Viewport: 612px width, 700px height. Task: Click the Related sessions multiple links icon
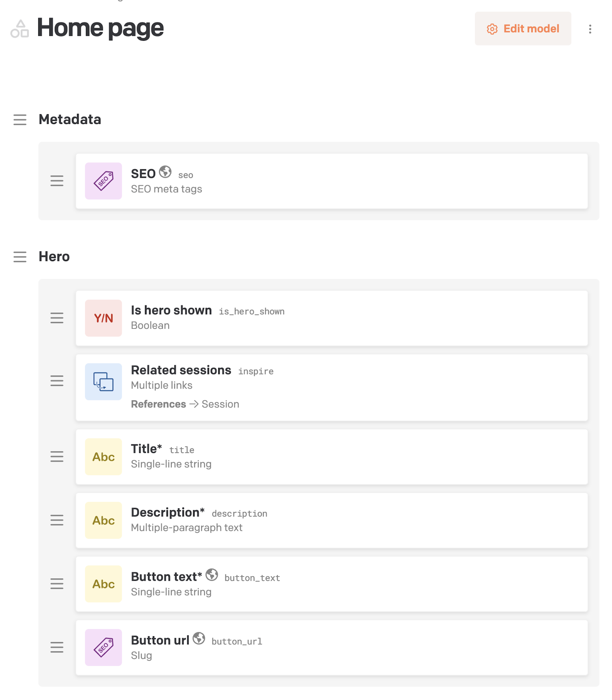point(103,382)
